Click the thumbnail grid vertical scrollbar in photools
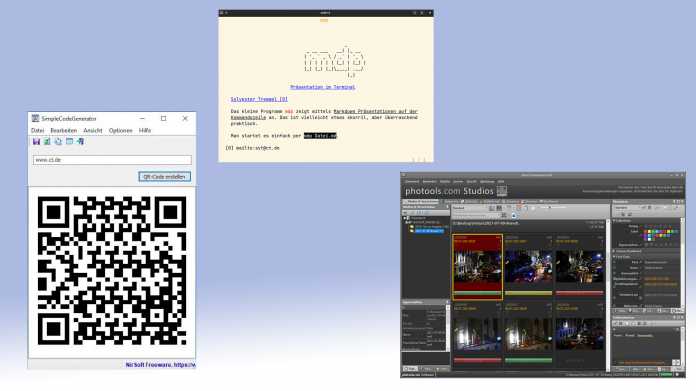Image resolution: width=696 pixels, height=391 pixels. click(608, 295)
